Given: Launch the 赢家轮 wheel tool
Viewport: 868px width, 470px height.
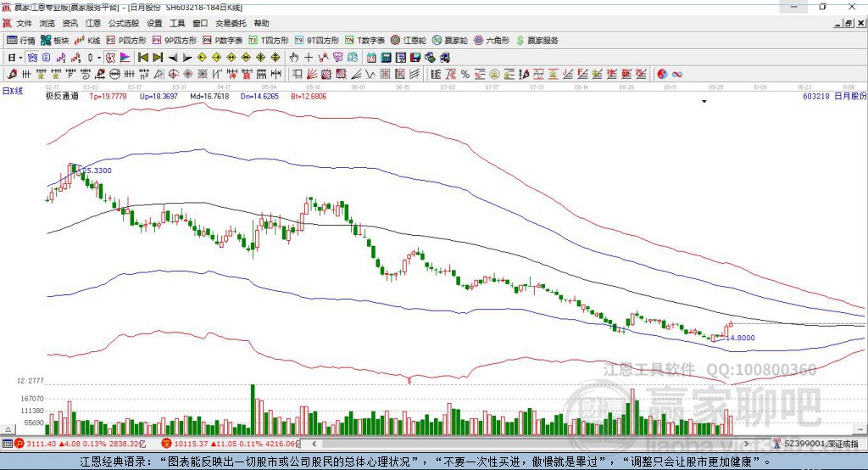Looking at the screenshot, I should [450, 41].
